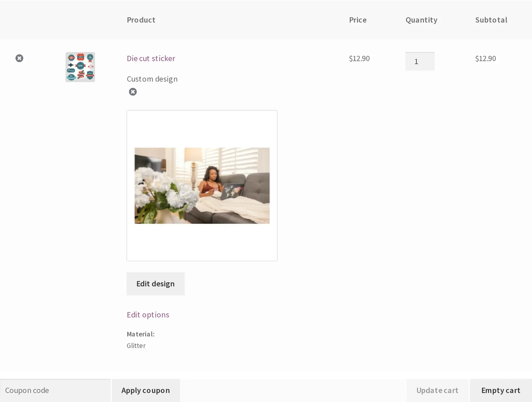
Task: Click the Product column header
Action: [141, 20]
